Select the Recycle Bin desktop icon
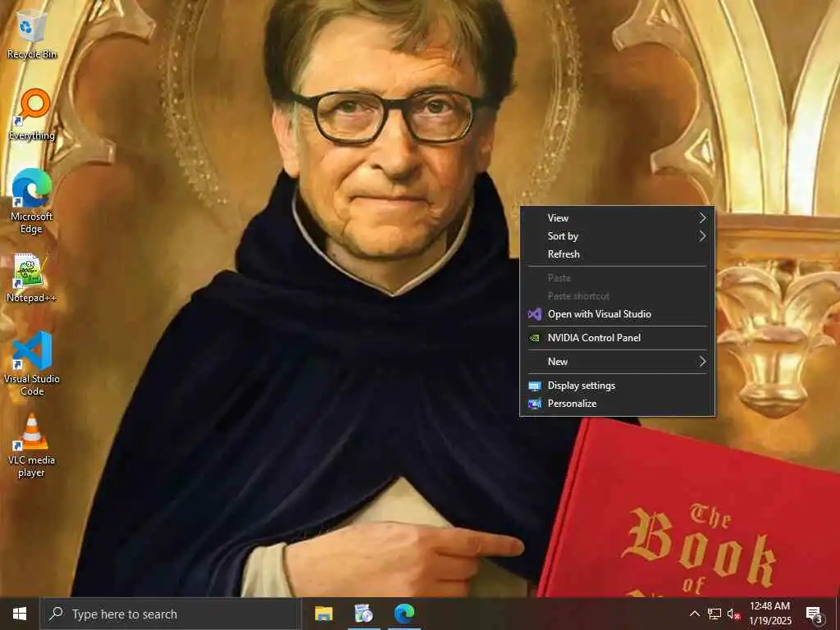Screen dimensions: 840x630 click(32, 34)
